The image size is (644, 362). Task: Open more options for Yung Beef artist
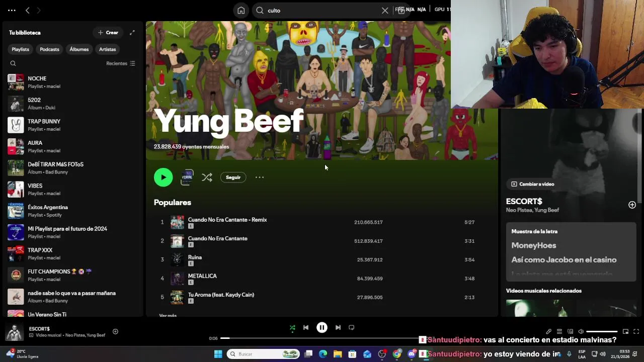260,177
